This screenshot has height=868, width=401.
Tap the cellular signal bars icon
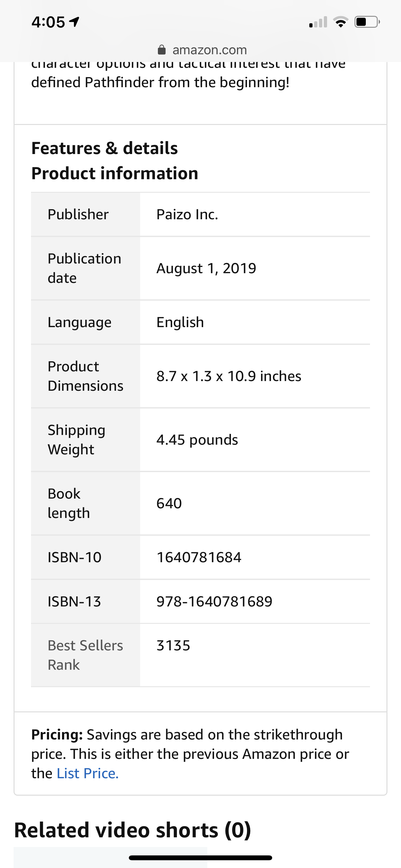pyautogui.click(x=318, y=22)
